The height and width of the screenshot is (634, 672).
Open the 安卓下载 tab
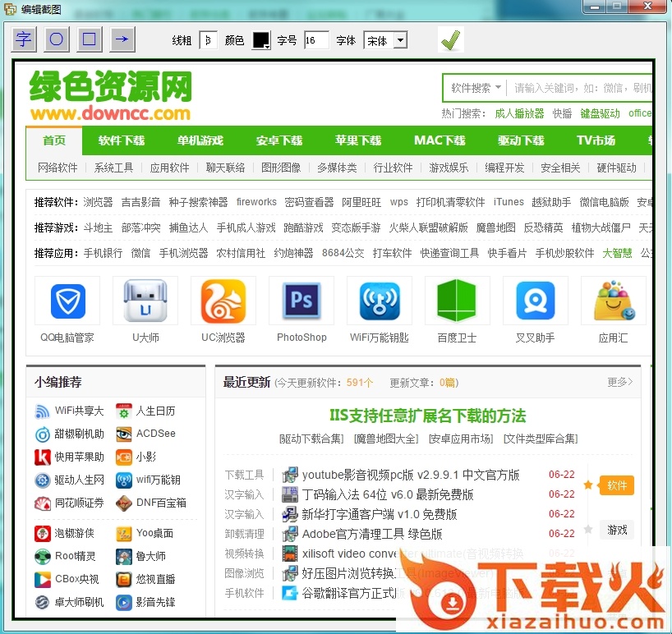click(279, 140)
